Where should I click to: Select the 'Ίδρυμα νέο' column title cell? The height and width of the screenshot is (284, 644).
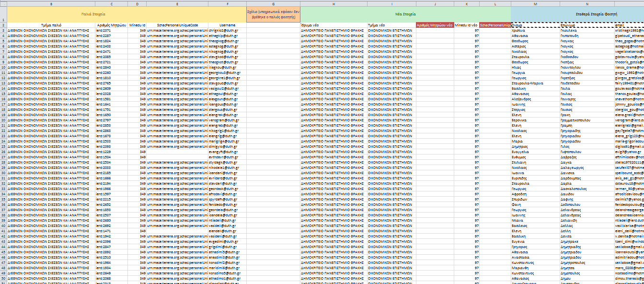(333, 24)
